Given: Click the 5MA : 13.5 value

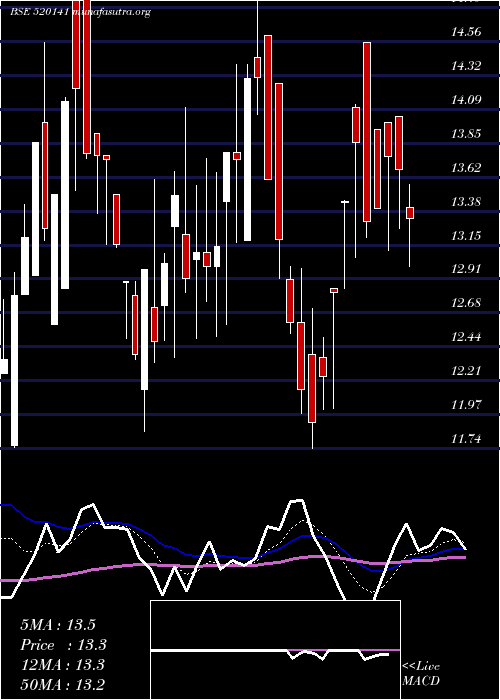Looking at the screenshot, I should tap(58, 625).
